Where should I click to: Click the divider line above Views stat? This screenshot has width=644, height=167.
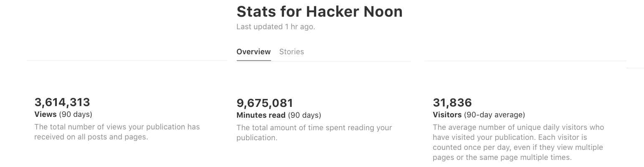coord(127,61)
